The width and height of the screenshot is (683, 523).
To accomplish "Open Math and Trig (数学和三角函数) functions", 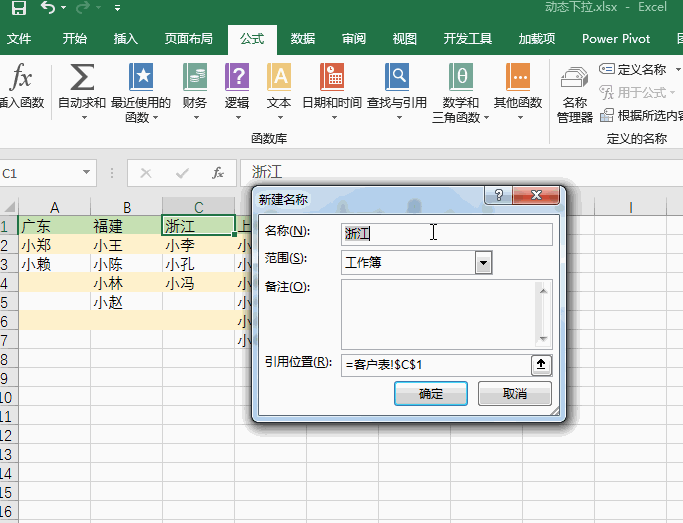I will [x=460, y=78].
